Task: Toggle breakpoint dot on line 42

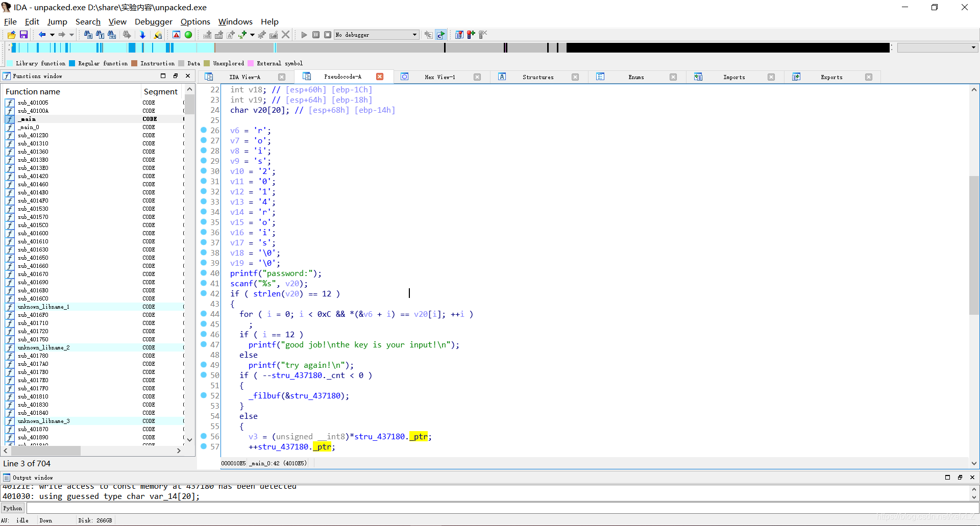Action: coord(204,293)
